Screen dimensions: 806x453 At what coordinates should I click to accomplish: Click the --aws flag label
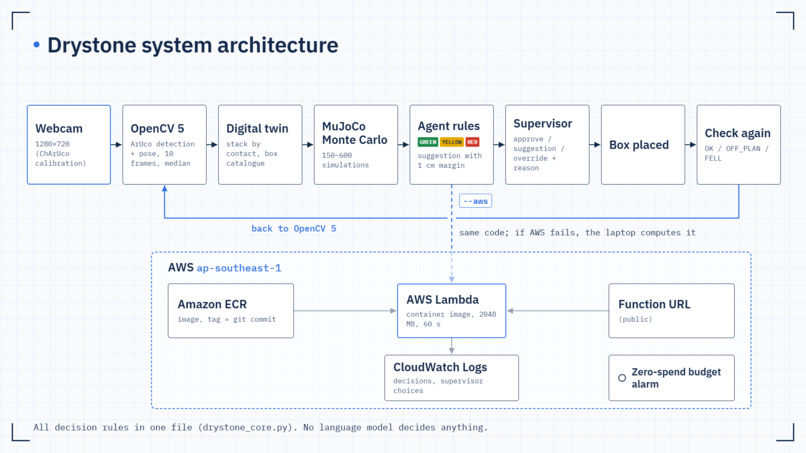tap(475, 201)
